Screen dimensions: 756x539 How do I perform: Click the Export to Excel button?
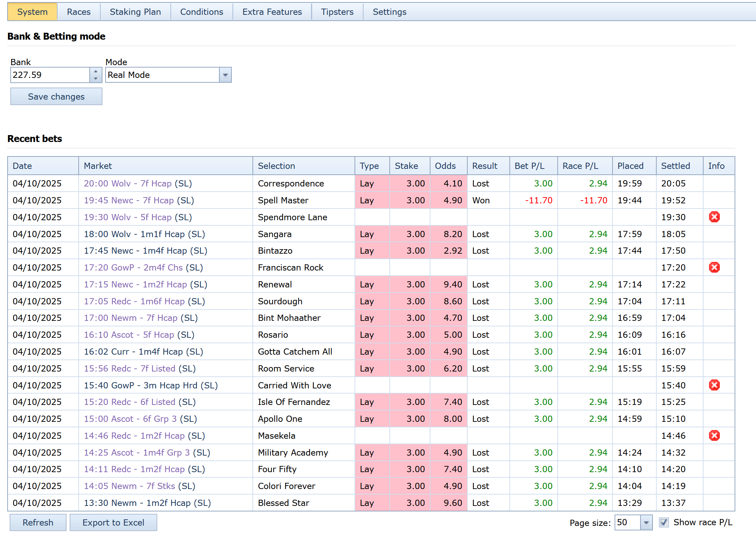pyautogui.click(x=113, y=522)
